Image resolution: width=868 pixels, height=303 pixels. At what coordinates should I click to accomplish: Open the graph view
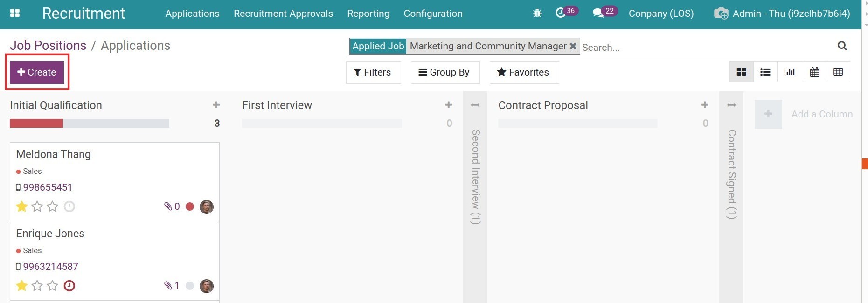(x=790, y=71)
